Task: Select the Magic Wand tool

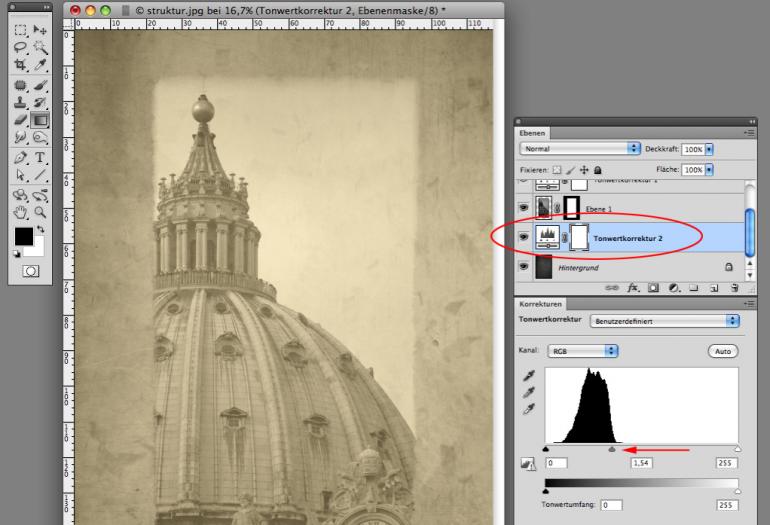Action: coord(40,47)
